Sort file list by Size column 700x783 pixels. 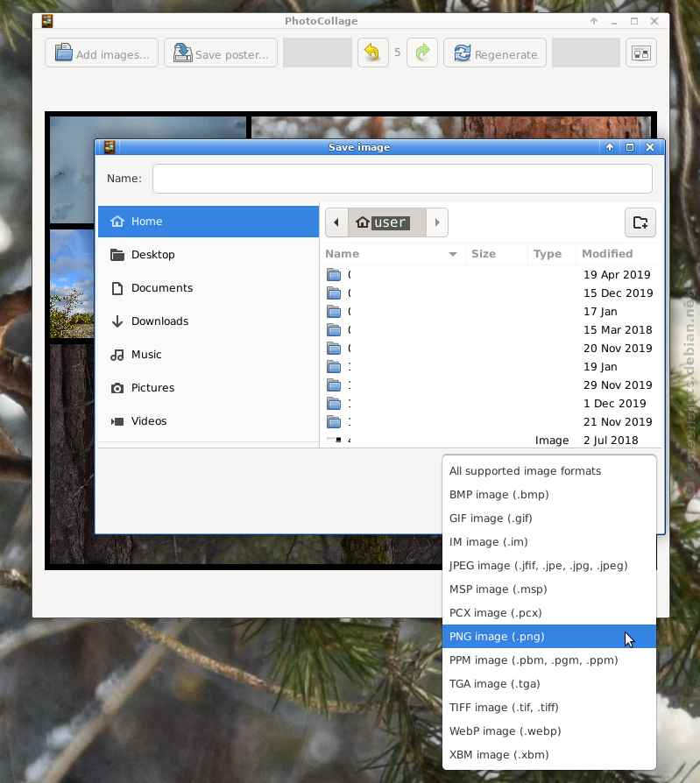(496, 254)
